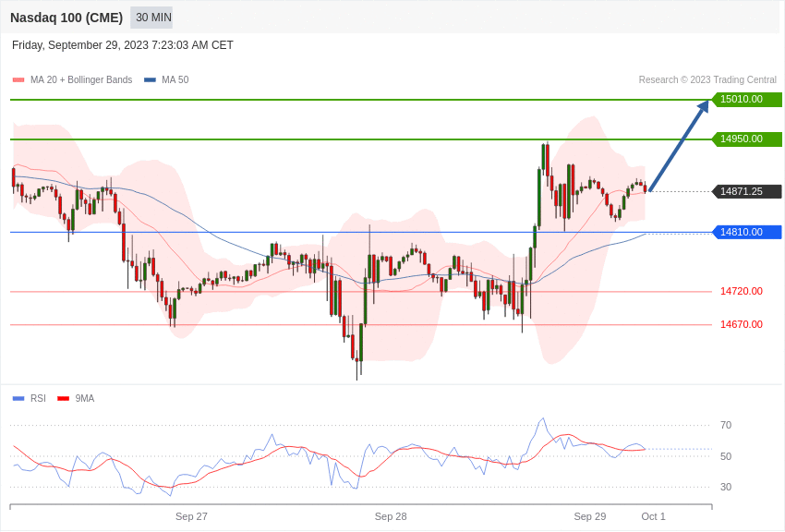Click the Sep 29 date axis label
This screenshot has width=785, height=532.
[x=590, y=516]
